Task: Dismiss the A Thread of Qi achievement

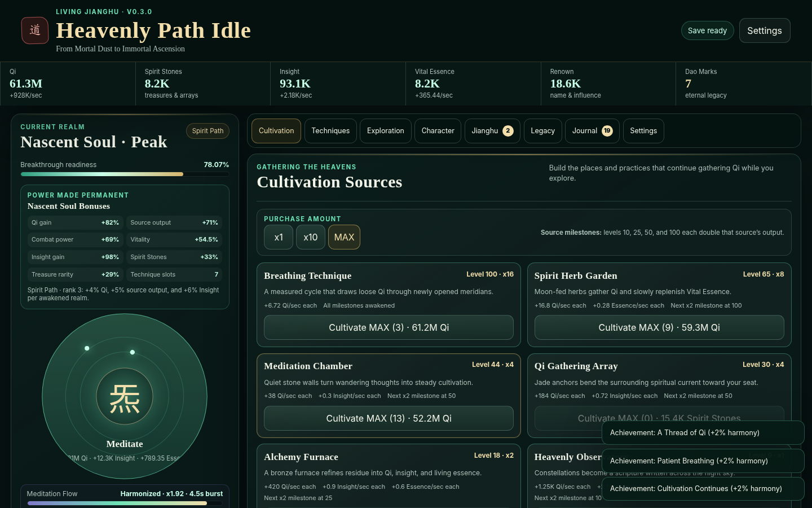Action: click(x=703, y=433)
